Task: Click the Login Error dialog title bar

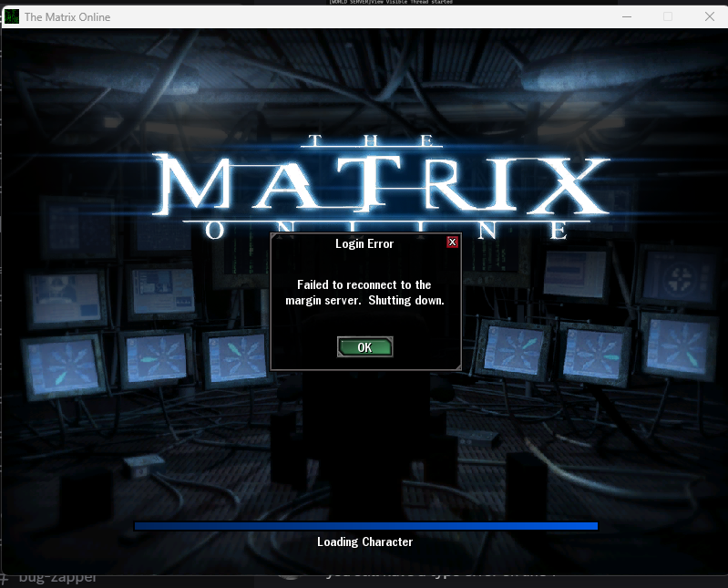Action: point(364,243)
